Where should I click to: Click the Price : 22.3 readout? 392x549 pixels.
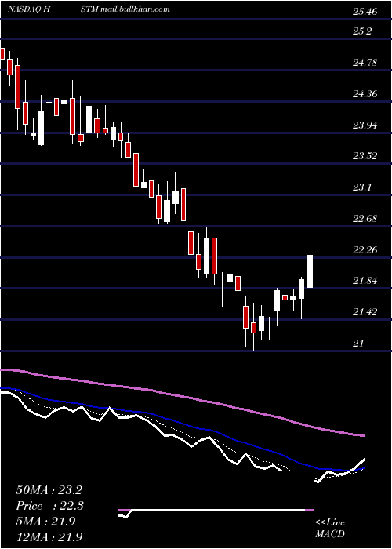pyautogui.click(x=49, y=506)
